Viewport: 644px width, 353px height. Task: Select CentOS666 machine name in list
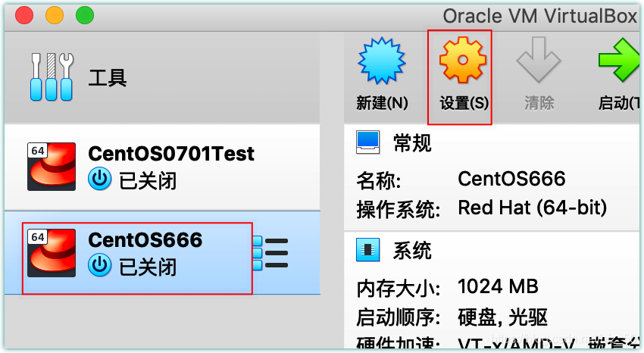click(145, 239)
